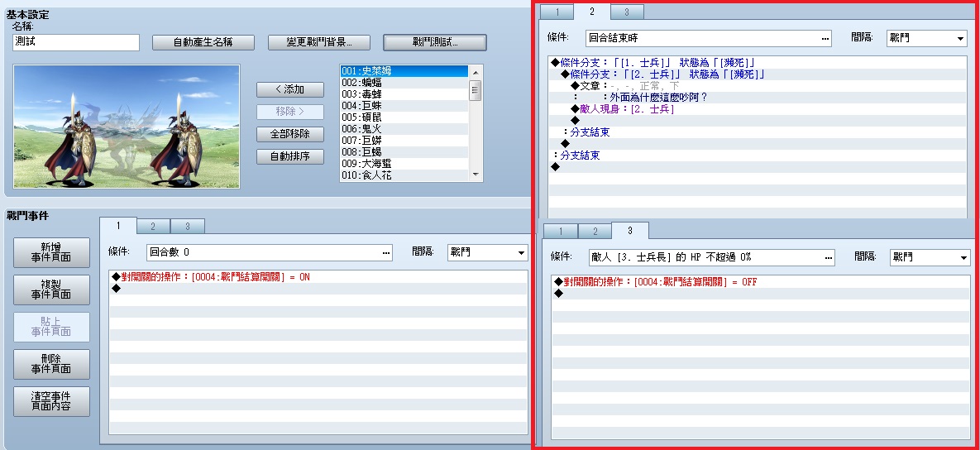Screen dimensions: 980x450
Task: Click the enemy list scroll up arrow
Action: pos(475,71)
